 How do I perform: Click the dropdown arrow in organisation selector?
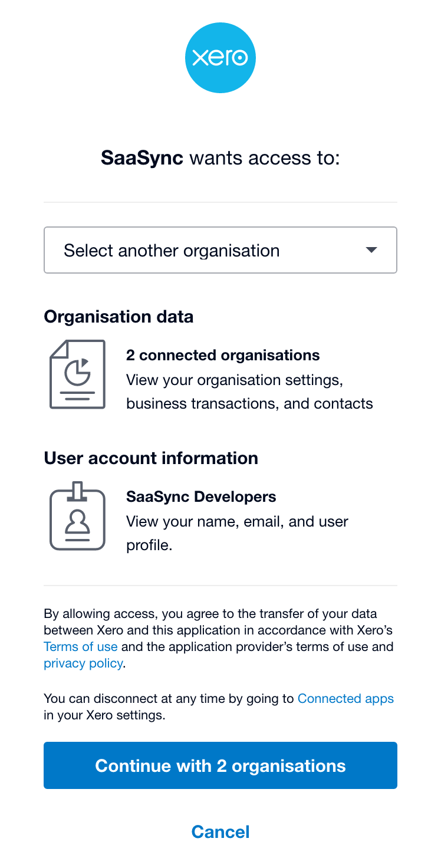pyautogui.click(x=371, y=250)
